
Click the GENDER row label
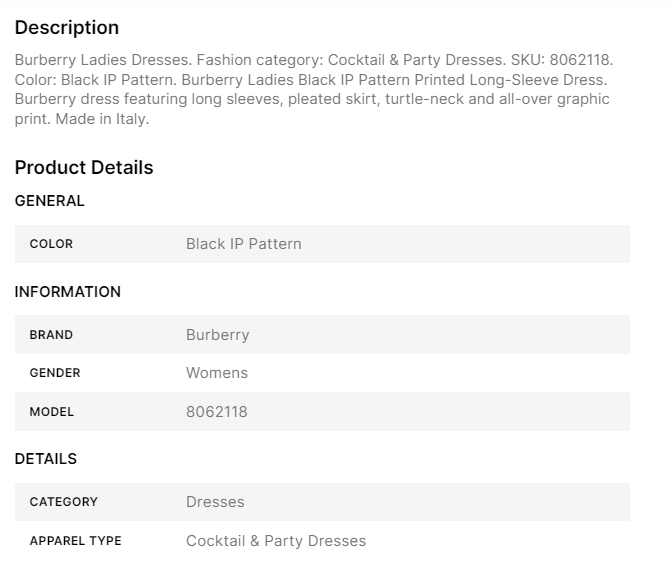tap(55, 373)
